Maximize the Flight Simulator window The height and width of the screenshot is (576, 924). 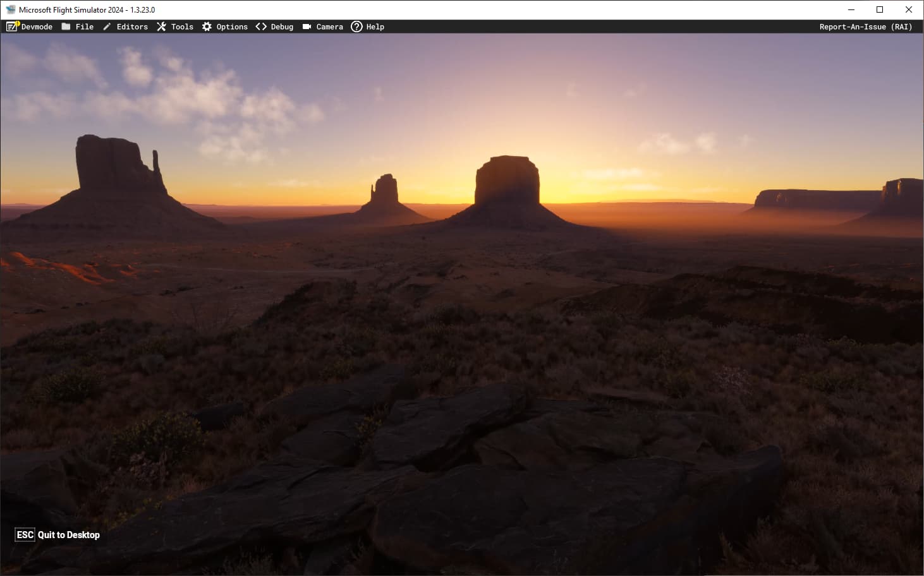tap(880, 9)
